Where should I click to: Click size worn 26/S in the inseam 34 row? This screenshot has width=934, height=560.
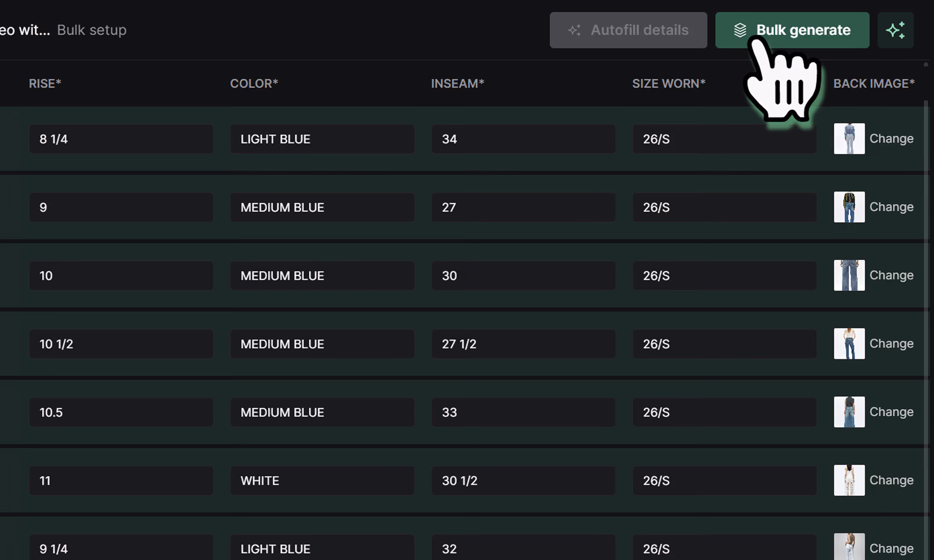[724, 139]
